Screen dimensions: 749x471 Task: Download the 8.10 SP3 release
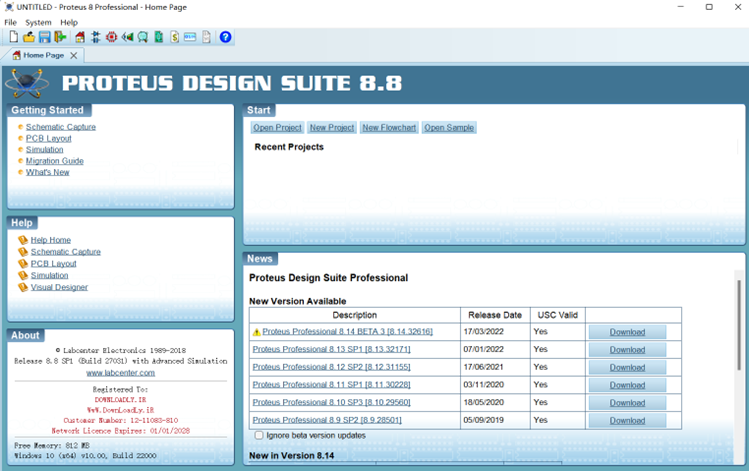(627, 403)
